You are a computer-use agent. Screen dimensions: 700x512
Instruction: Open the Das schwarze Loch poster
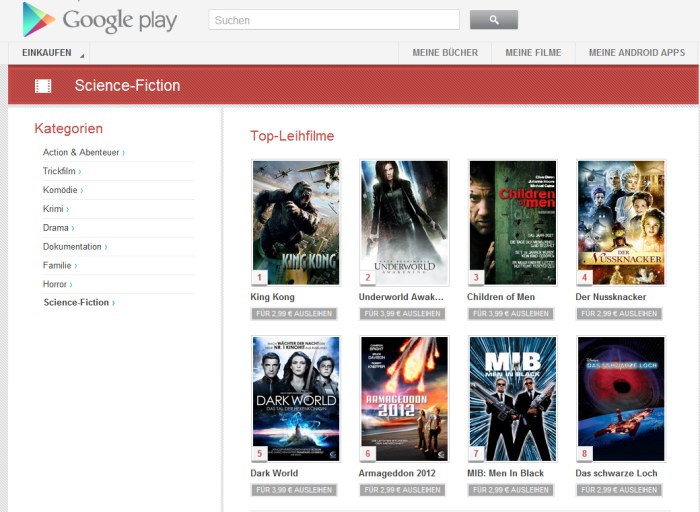(x=621, y=399)
